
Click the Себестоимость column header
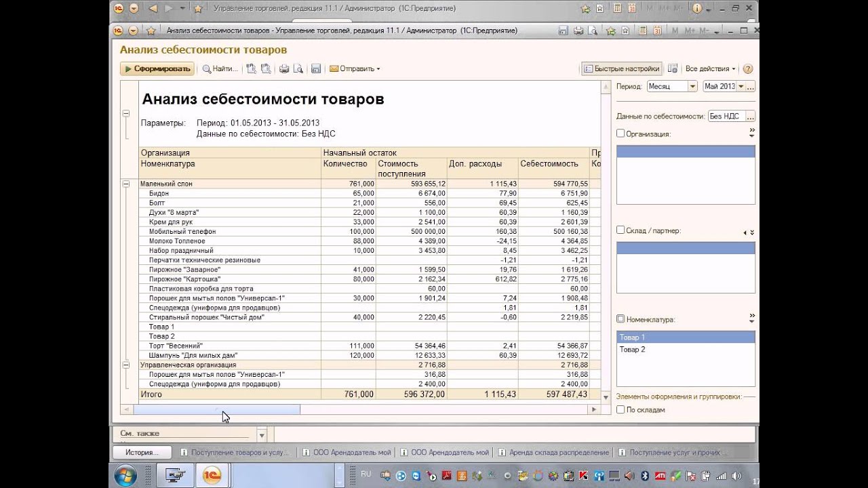click(549, 163)
